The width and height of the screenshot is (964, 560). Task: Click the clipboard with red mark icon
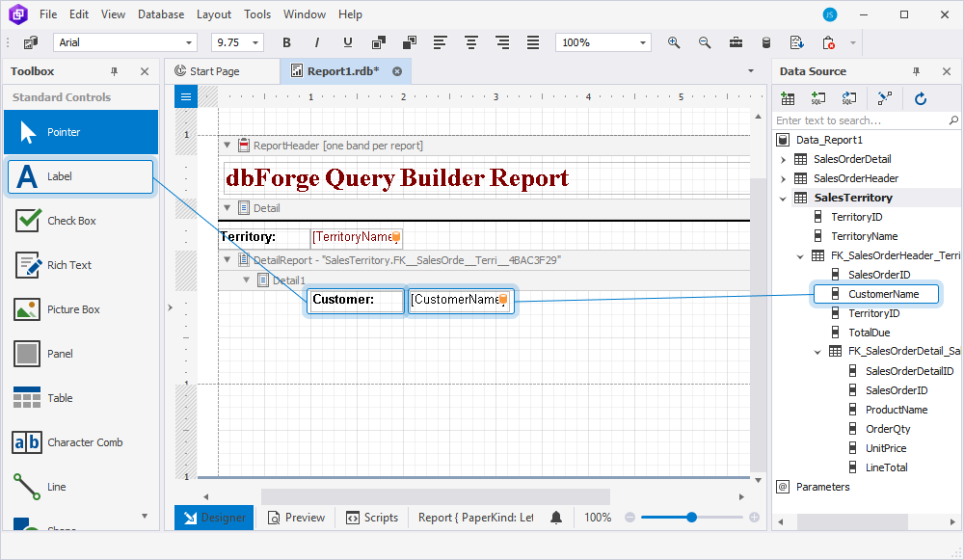[x=828, y=42]
